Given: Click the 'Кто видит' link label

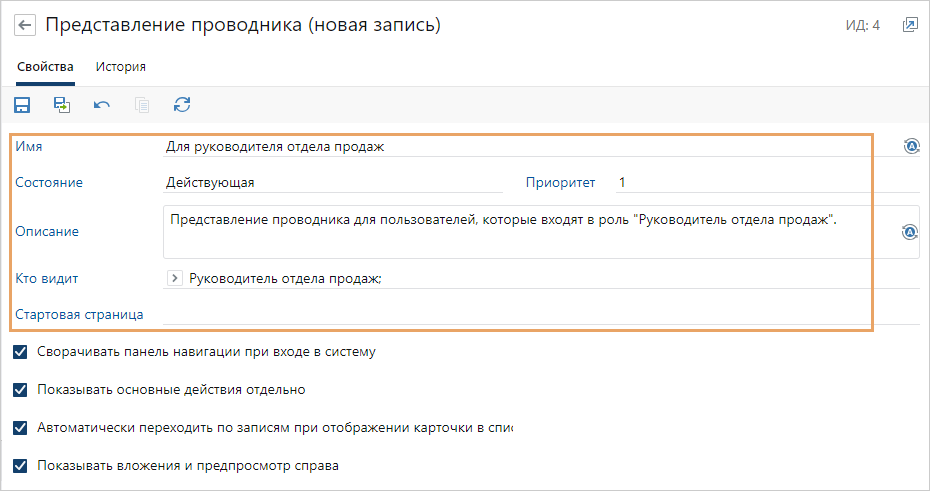Looking at the screenshot, I should click(x=47, y=278).
